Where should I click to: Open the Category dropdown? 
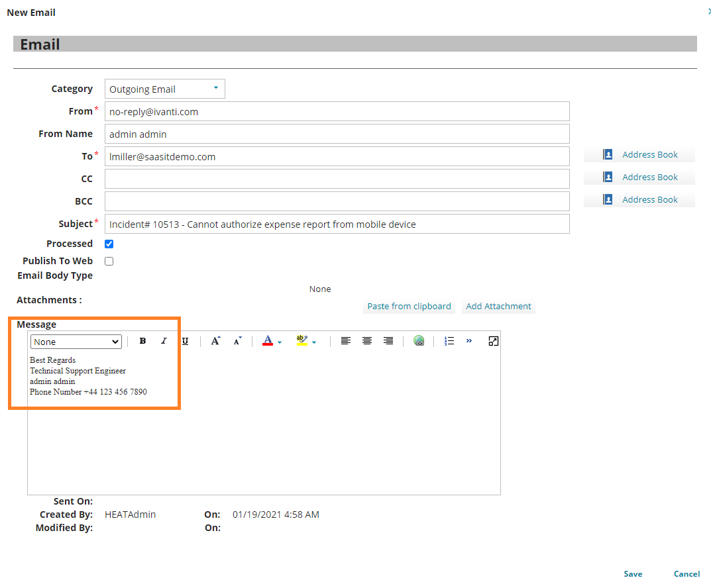tap(164, 89)
